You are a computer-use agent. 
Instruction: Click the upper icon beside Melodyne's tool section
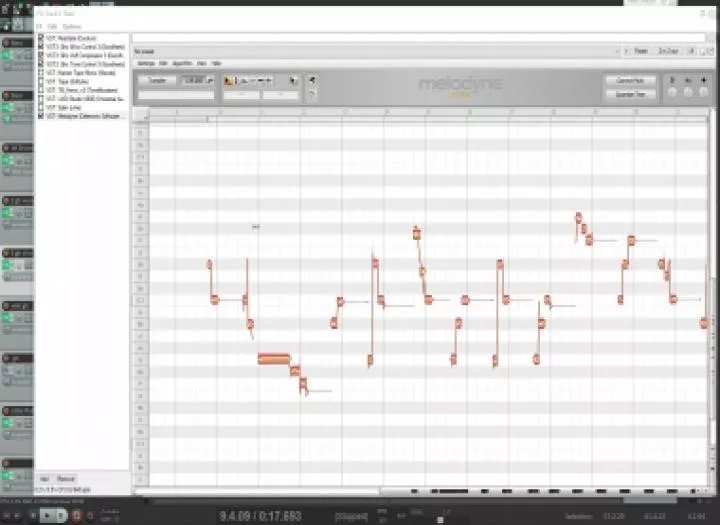coord(312,80)
